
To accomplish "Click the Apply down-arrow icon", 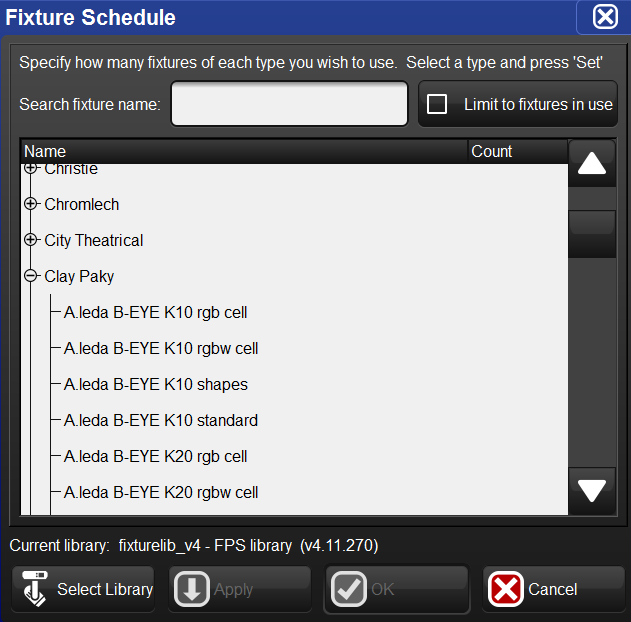I will point(192,589).
